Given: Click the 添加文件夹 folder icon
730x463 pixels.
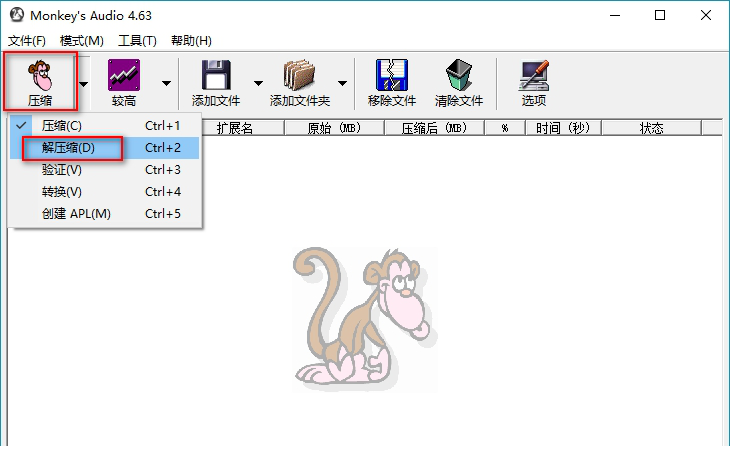Looking at the screenshot, I should click(x=299, y=76).
